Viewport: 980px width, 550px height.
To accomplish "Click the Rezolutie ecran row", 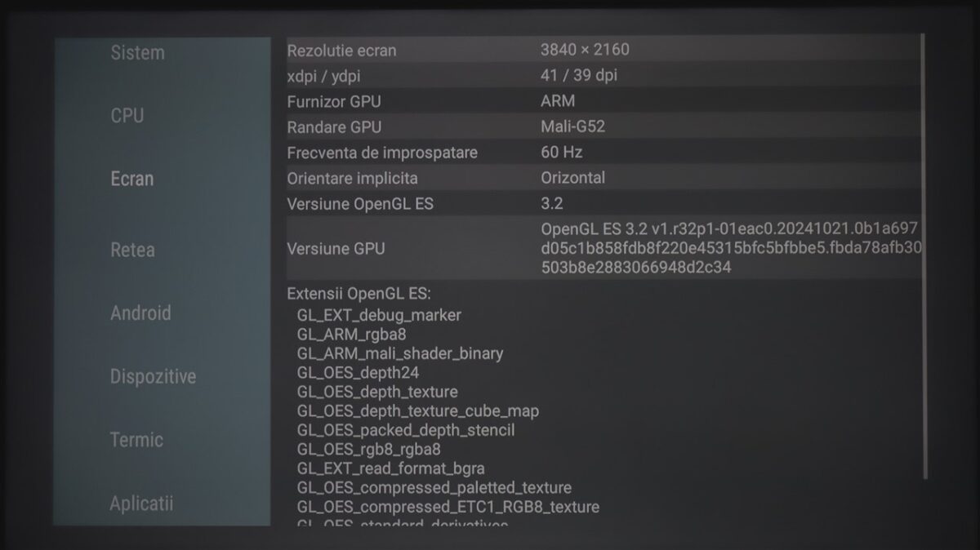I will point(604,50).
